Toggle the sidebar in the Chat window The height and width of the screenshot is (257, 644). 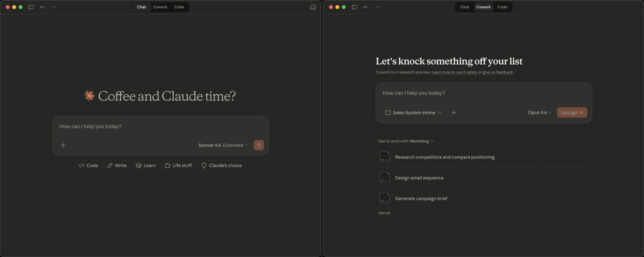(31, 7)
